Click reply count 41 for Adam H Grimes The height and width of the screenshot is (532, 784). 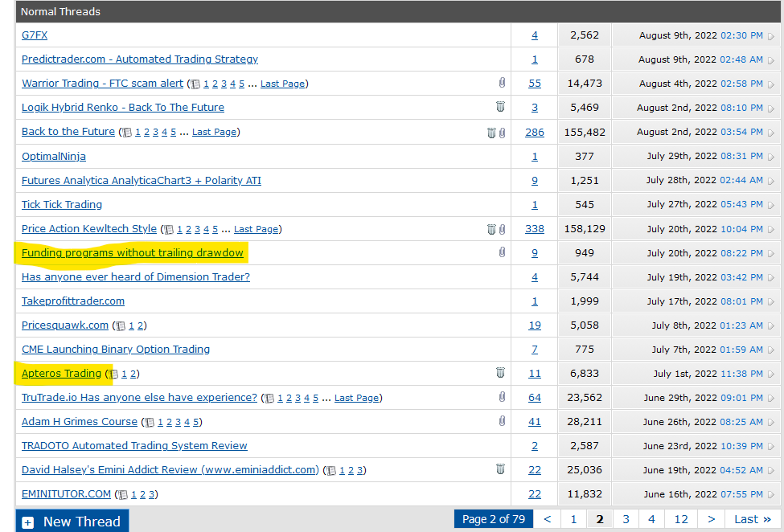pyautogui.click(x=535, y=422)
